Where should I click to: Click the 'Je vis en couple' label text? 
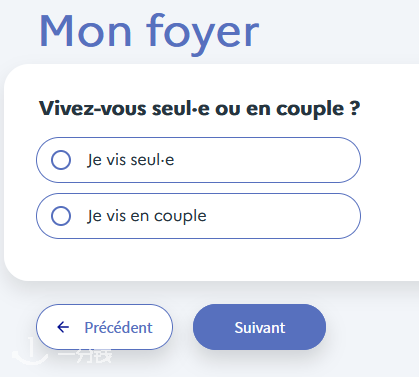(x=147, y=217)
